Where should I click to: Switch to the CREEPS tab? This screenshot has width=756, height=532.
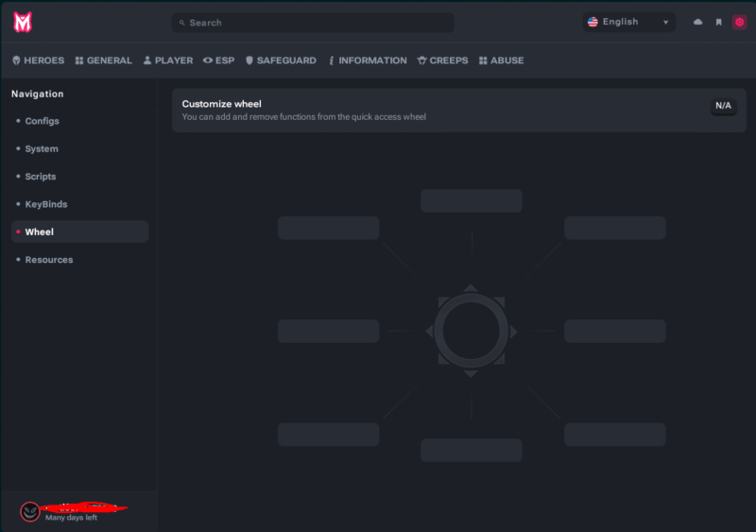pyautogui.click(x=442, y=60)
